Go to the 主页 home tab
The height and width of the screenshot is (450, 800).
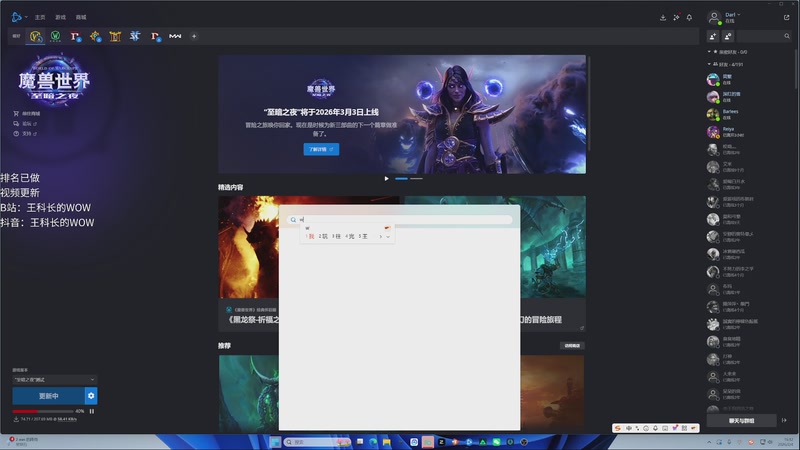coord(40,17)
